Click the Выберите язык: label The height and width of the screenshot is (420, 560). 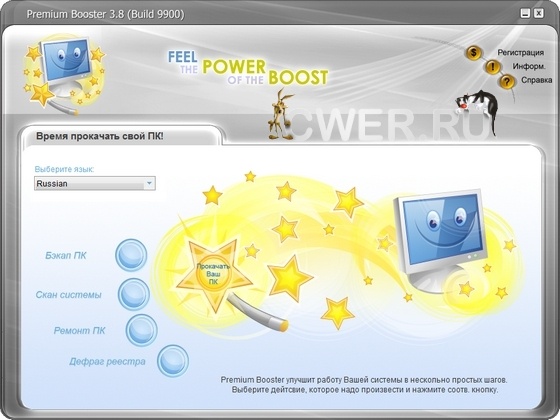click(x=64, y=169)
